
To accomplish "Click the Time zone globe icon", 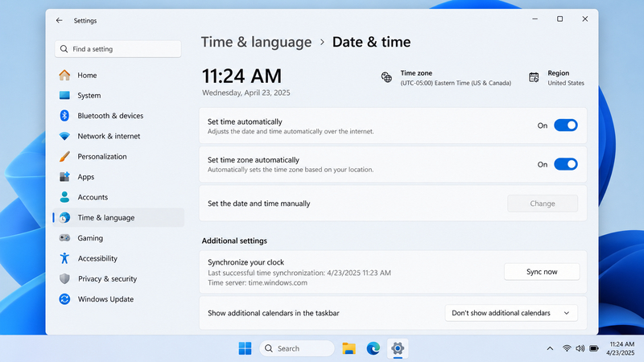I will (x=386, y=77).
